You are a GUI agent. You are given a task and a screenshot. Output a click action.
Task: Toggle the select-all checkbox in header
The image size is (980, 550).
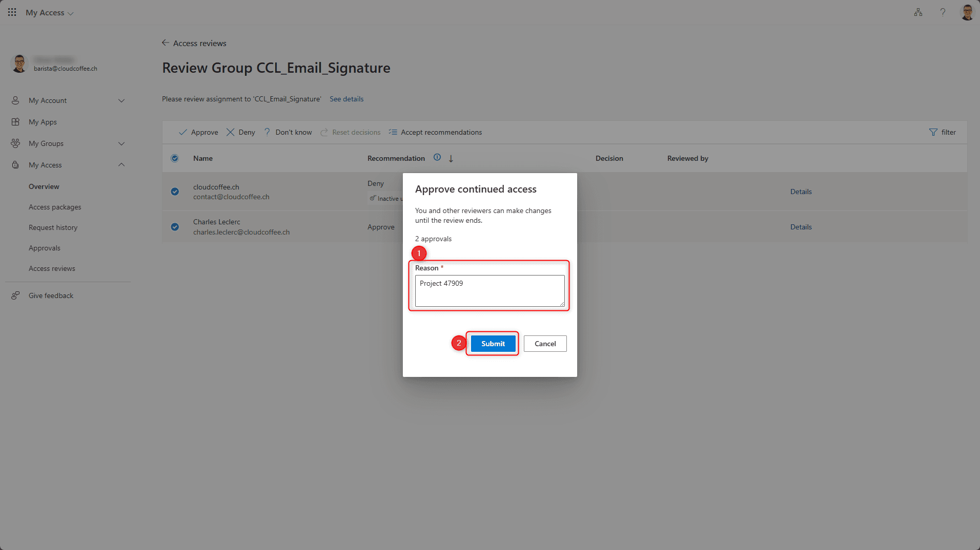(x=175, y=158)
